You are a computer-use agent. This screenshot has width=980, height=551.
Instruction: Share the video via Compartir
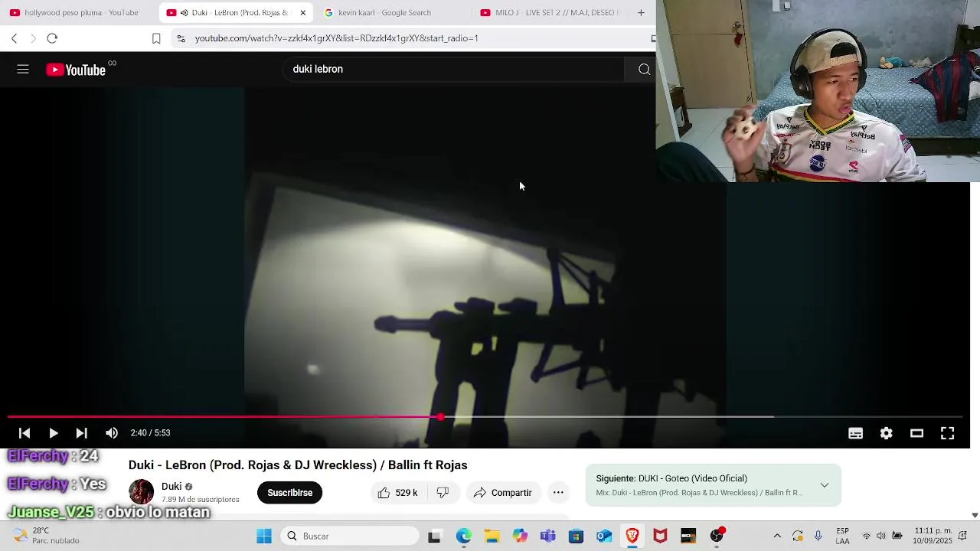tap(503, 493)
